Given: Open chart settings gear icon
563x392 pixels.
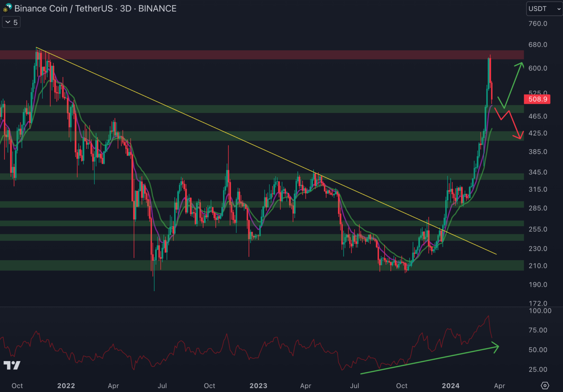Looking at the screenshot, I should tap(545, 385).
